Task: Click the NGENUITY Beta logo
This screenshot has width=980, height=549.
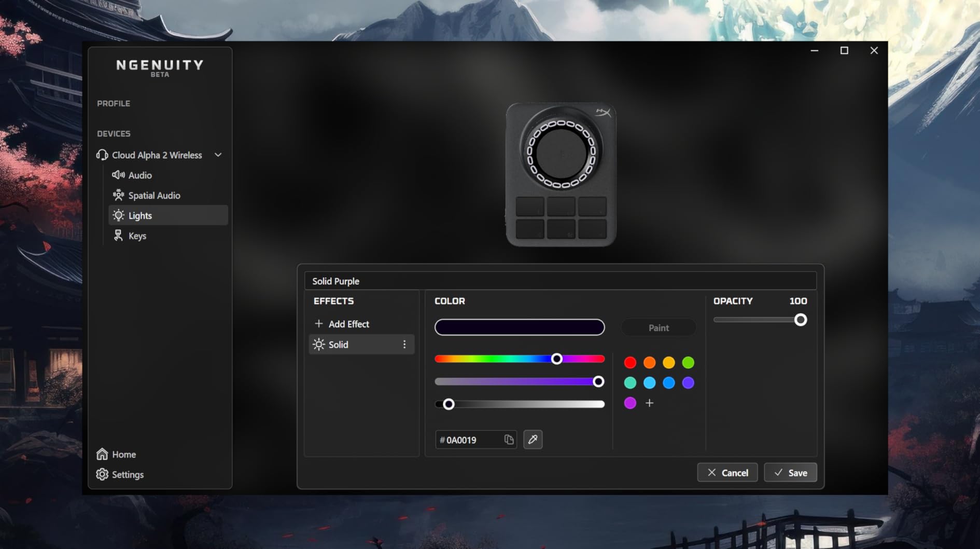Action: pyautogui.click(x=160, y=67)
